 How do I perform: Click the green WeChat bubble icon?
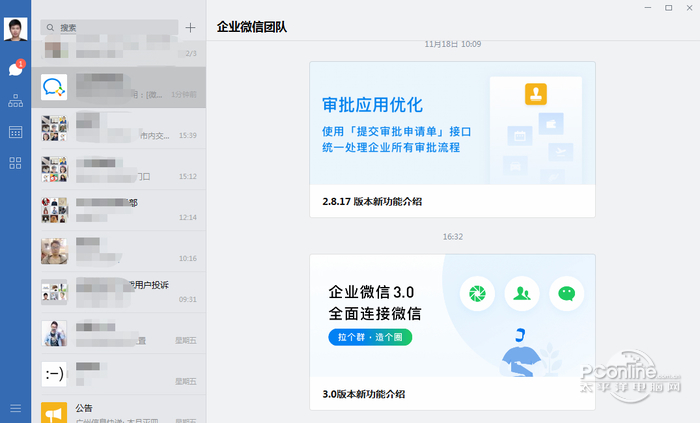(567, 294)
